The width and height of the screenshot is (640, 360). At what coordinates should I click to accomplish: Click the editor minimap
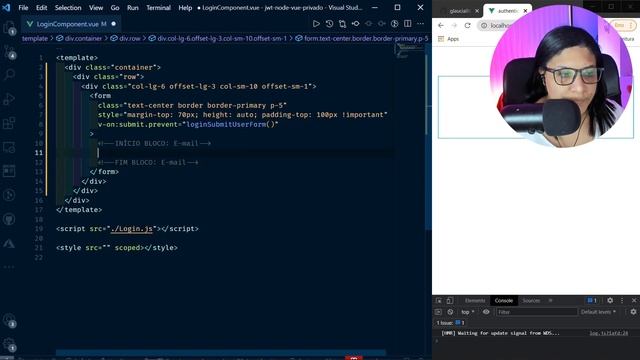click(409, 51)
